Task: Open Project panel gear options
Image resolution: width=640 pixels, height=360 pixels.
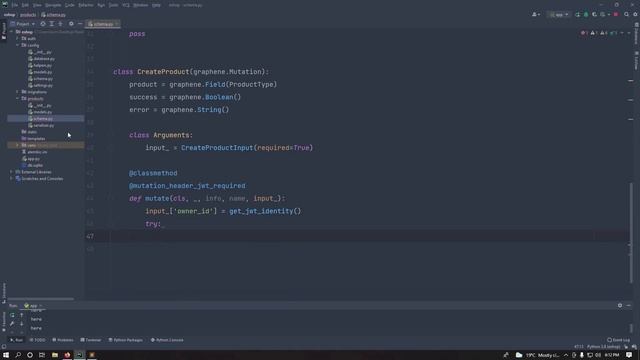Action: point(71,24)
